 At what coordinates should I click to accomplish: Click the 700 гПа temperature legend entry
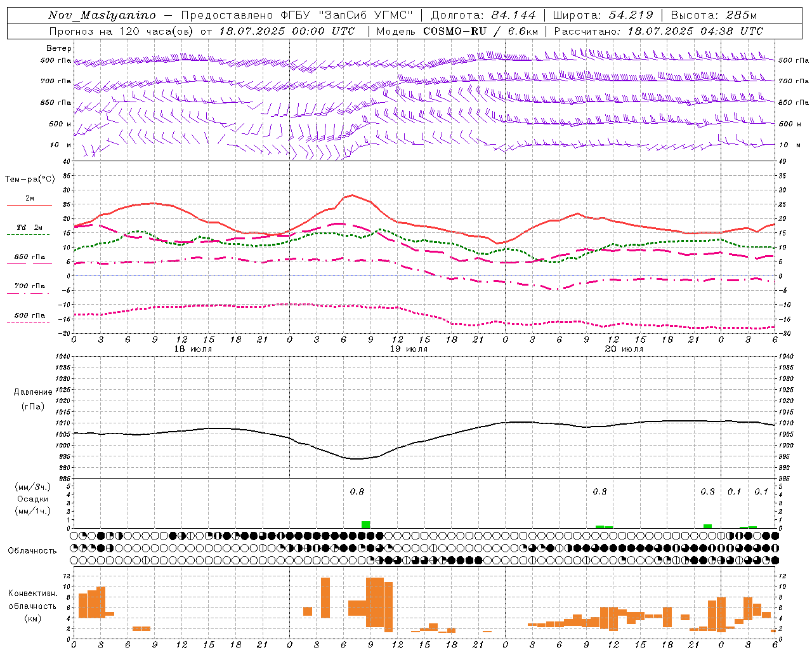[30, 286]
